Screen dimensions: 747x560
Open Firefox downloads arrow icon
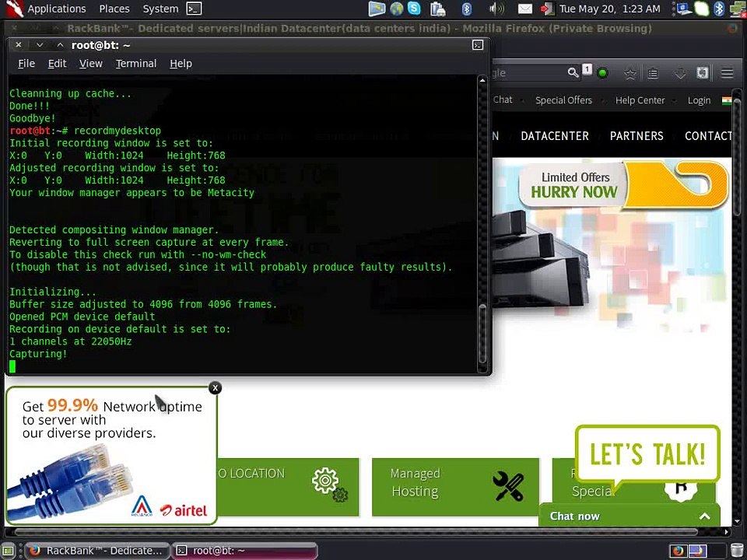(x=680, y=73)
